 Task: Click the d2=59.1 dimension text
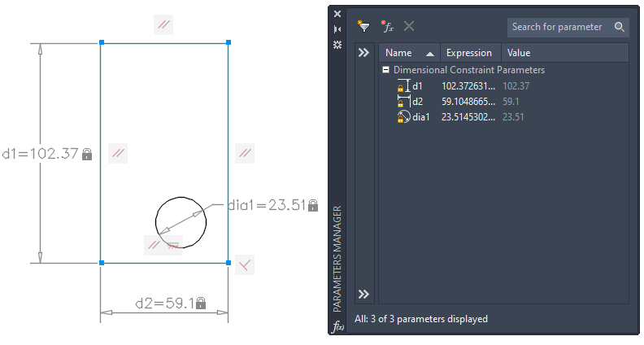click(165, 304)
